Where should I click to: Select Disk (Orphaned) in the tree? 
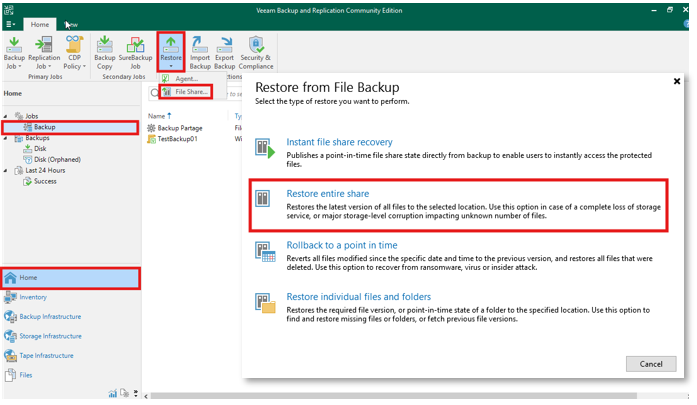[x=57, y=159]
